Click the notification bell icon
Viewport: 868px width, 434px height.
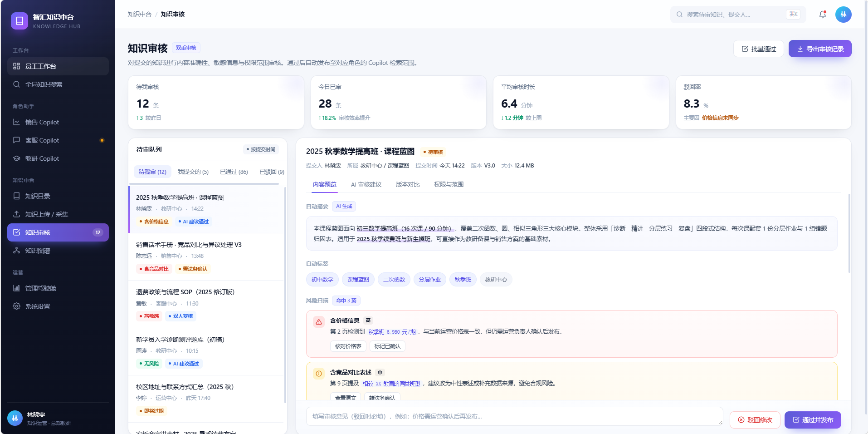[x=822, y=15]
